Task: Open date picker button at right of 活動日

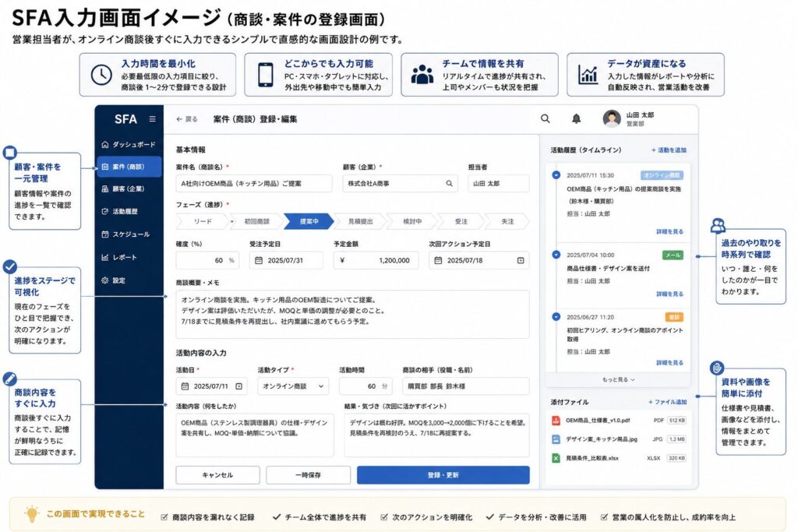Action: 238,386
